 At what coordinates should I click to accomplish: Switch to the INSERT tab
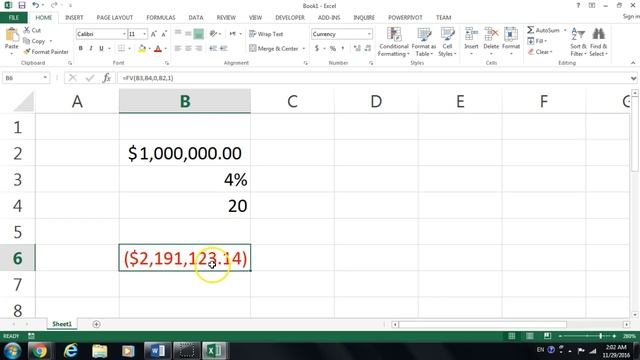click(x=74, y=18)
